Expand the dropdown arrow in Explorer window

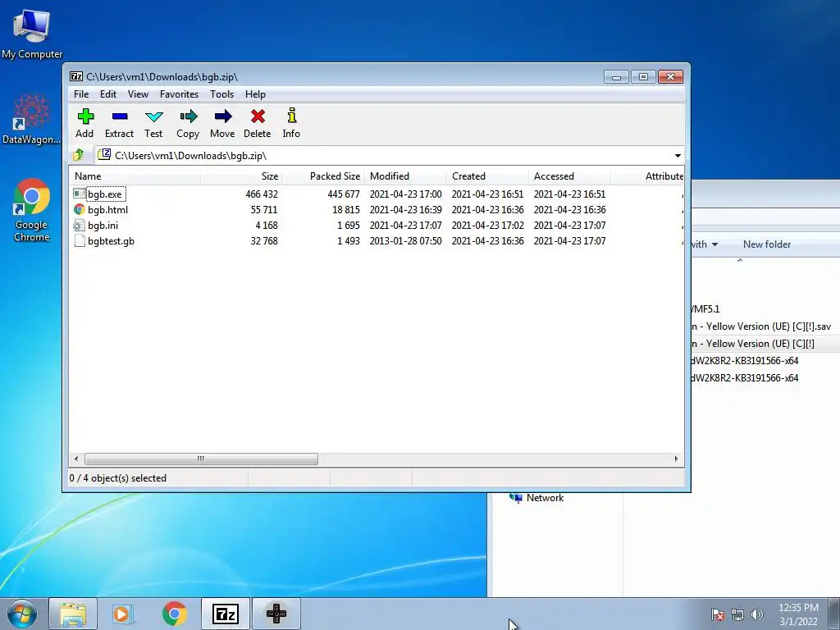(x=714, y=244)
